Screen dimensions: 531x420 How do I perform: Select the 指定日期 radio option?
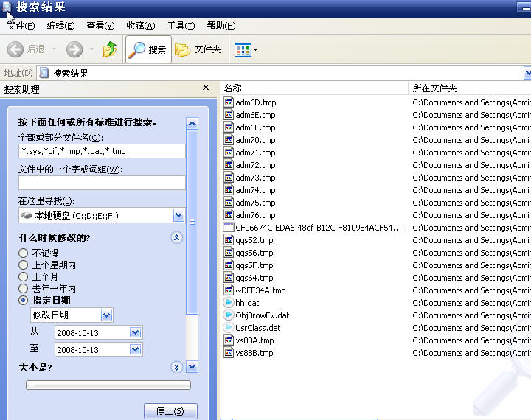[x=23, y=300]
